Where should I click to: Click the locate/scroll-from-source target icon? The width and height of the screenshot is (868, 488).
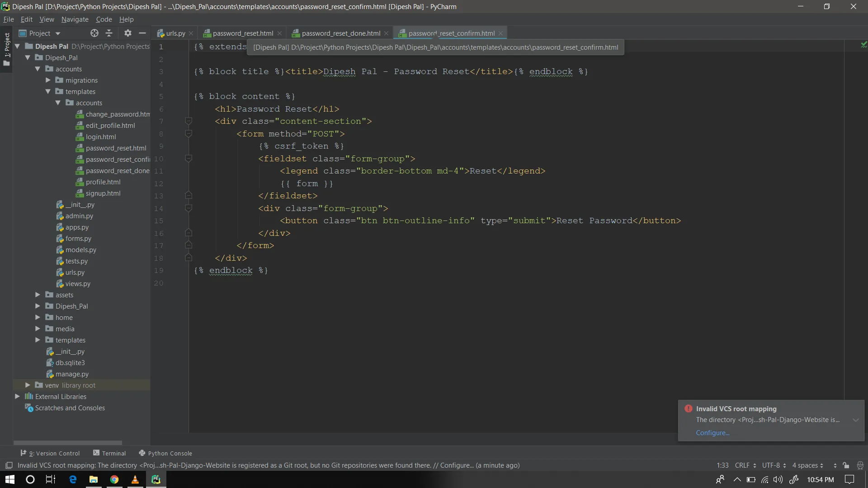point(94,33)
